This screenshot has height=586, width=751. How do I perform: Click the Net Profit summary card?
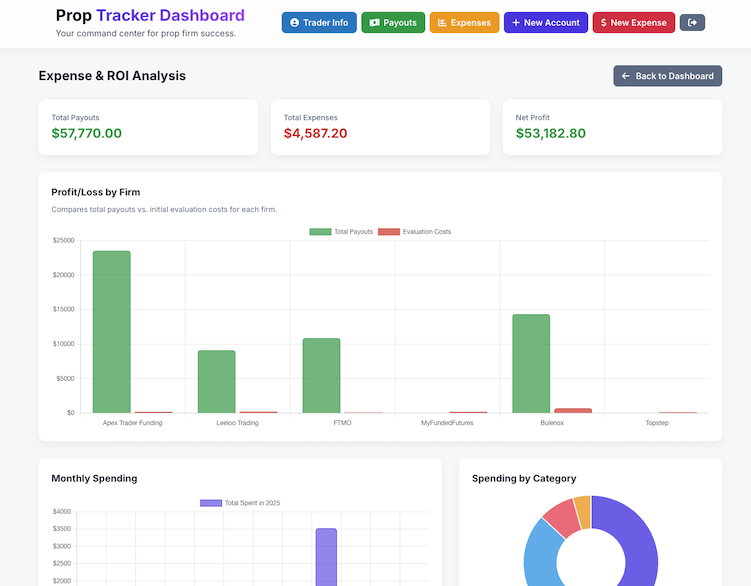(612, 127)
